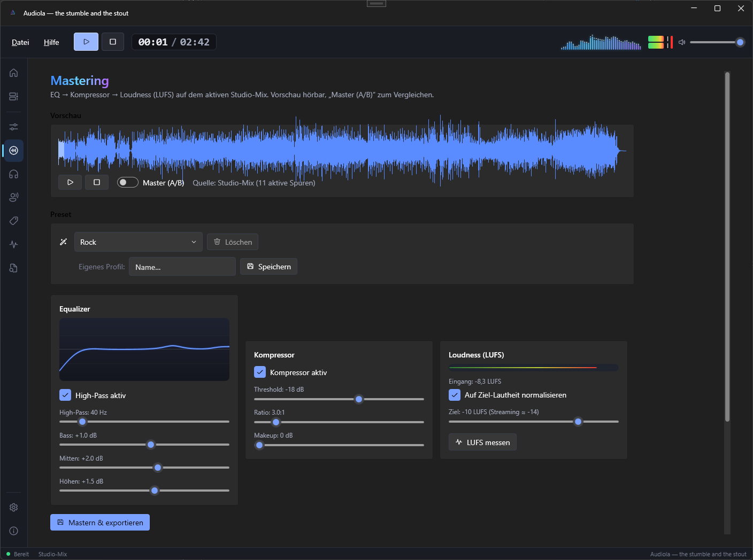Adjust the Bass +1.0 dB slider

click(144, 445)
